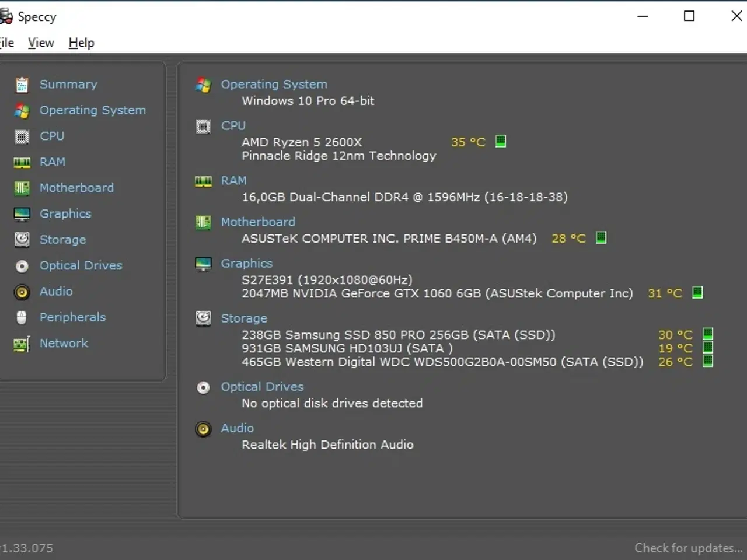Click the Audio speaker icon in summary panel
This screenshot has width=747, height=560.
tap(203, 429)
